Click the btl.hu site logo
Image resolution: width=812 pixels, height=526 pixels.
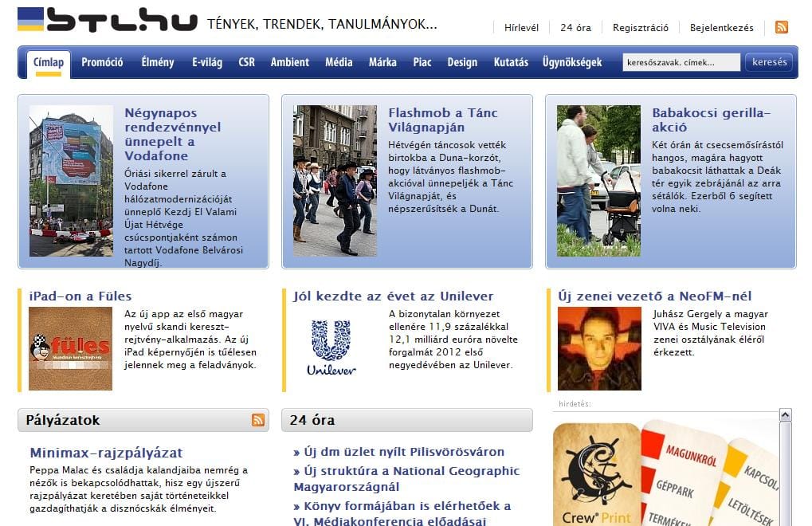click(108, 20)
